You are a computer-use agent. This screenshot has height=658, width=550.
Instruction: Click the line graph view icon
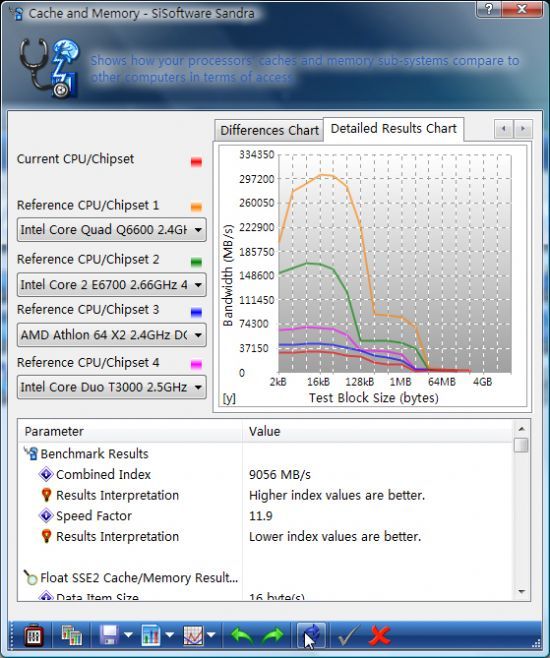[x=193, y=635]
